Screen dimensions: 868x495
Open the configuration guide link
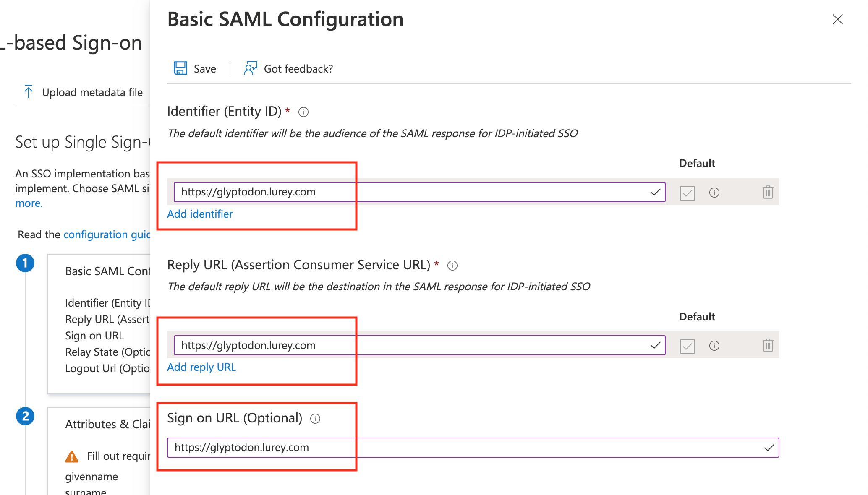click(107, 234)
